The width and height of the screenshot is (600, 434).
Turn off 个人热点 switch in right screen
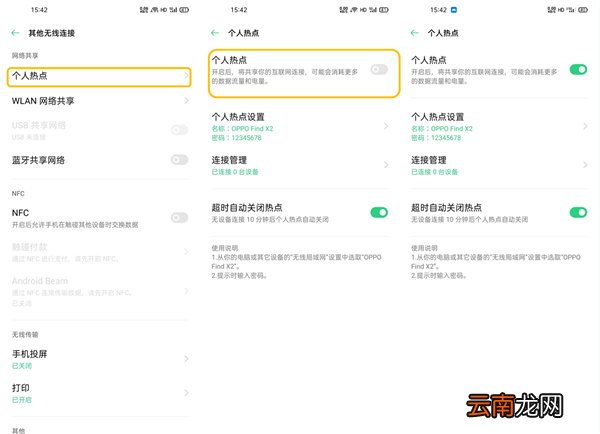click(x=578, y=69)
